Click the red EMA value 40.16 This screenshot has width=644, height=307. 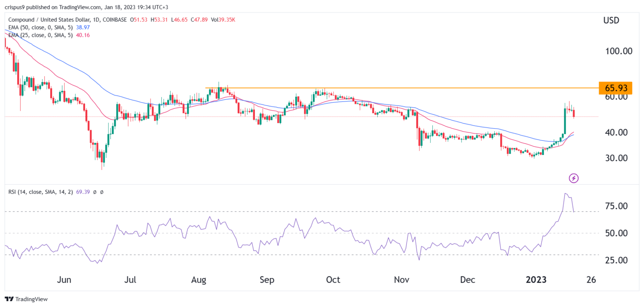click(83, 35)
